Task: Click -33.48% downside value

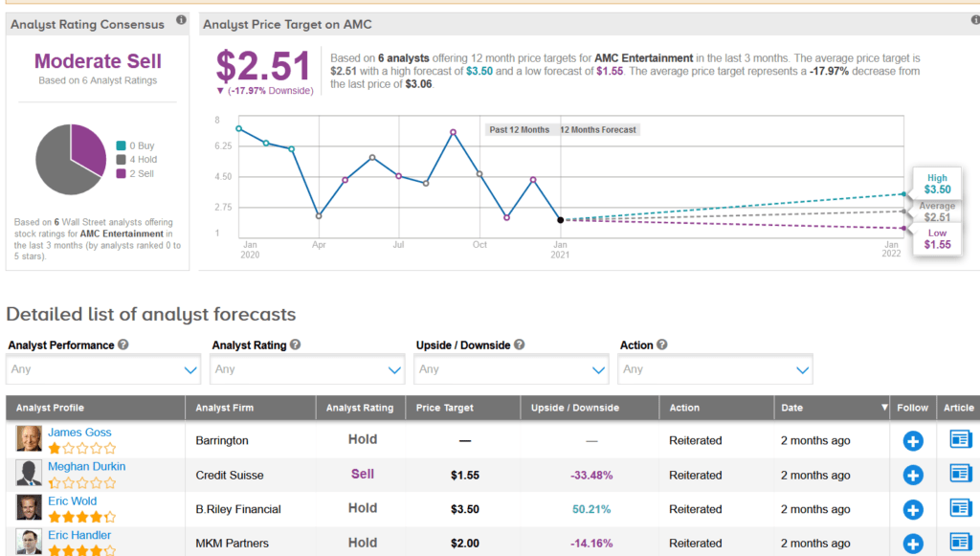Action: click(x=591, y=476)
